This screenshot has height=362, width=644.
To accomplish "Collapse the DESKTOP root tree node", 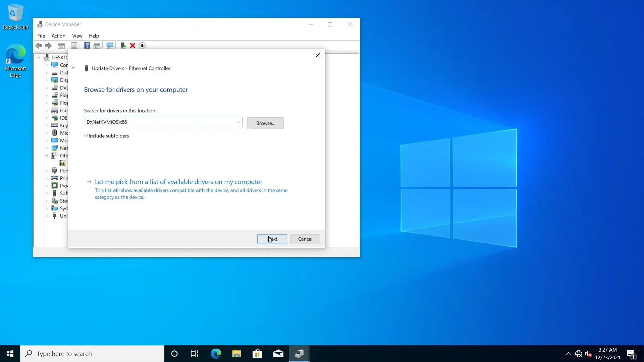I will click(39, 58).
